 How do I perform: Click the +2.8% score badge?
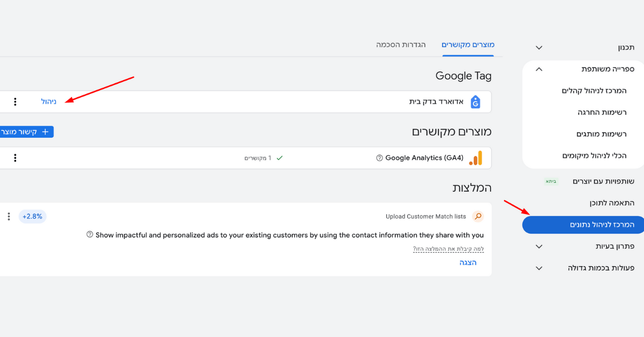pos(33,217)
